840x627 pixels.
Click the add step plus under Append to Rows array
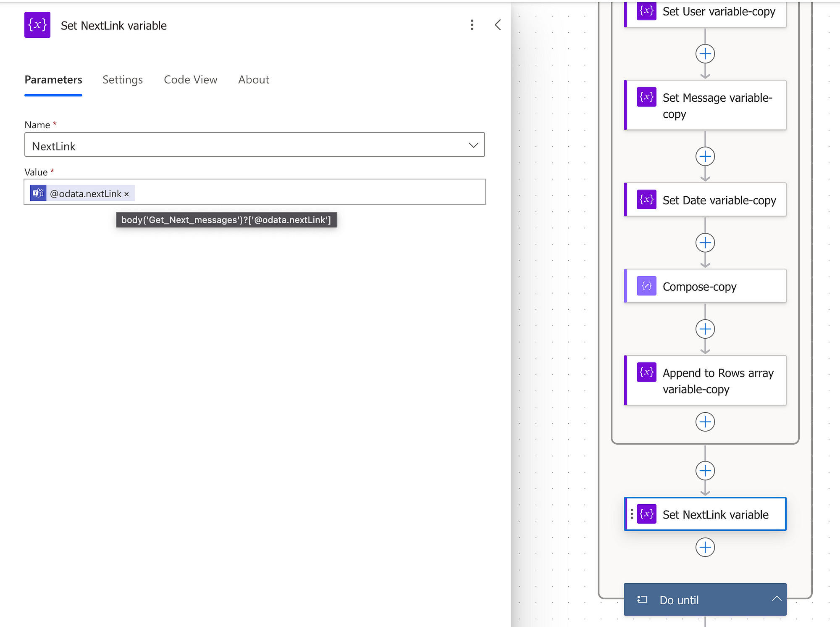(705, 422)
